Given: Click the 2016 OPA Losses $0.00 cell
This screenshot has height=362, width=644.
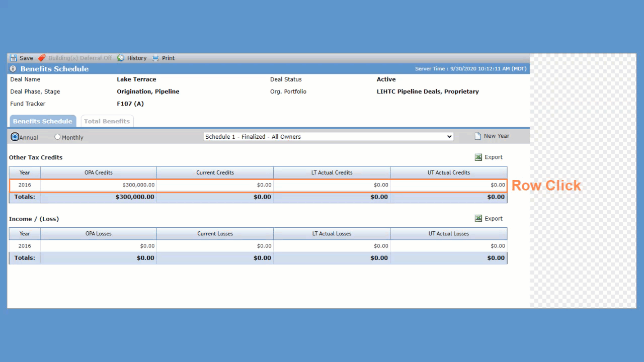Looking at the screenshot, I should [x=99, y=246].
